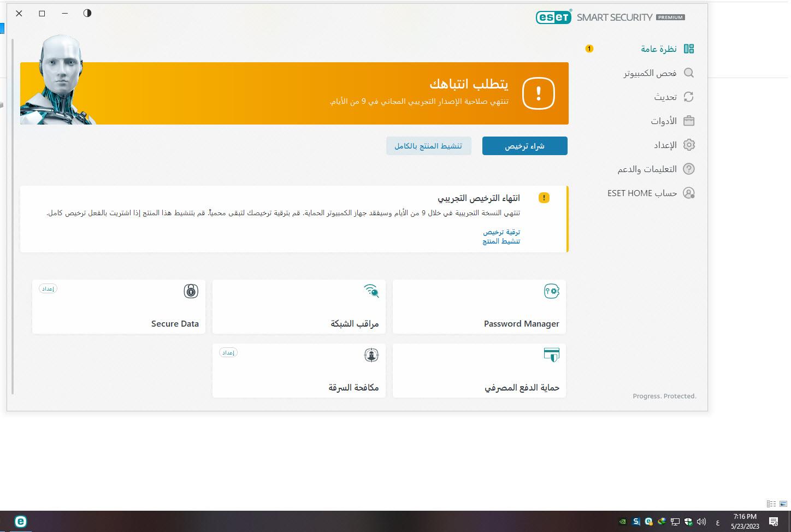Open the ESET app from the taskbar
The height and width of the screenshot is (532, 791).
[20, 521]
